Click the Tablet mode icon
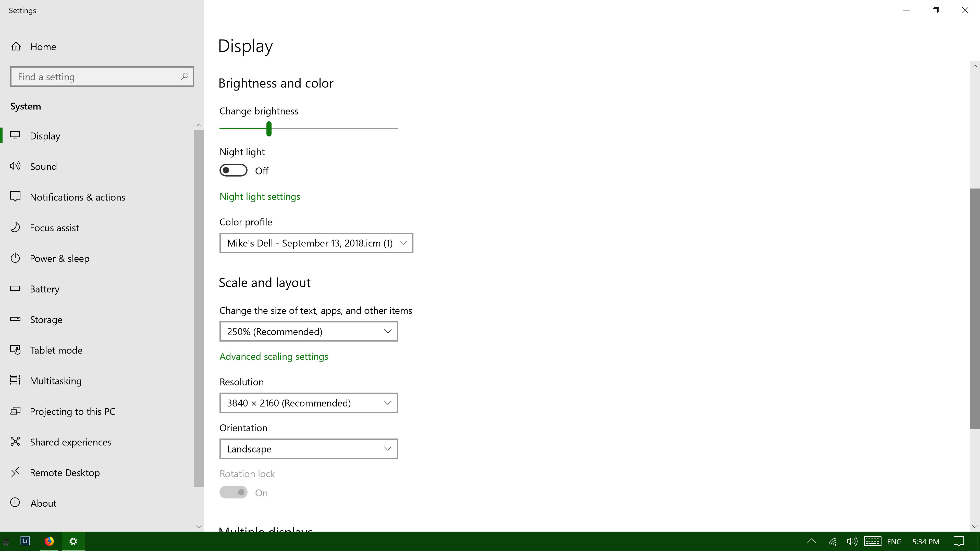Image resolution: width=980 pixels, height=551 pixels. point(15,350)
